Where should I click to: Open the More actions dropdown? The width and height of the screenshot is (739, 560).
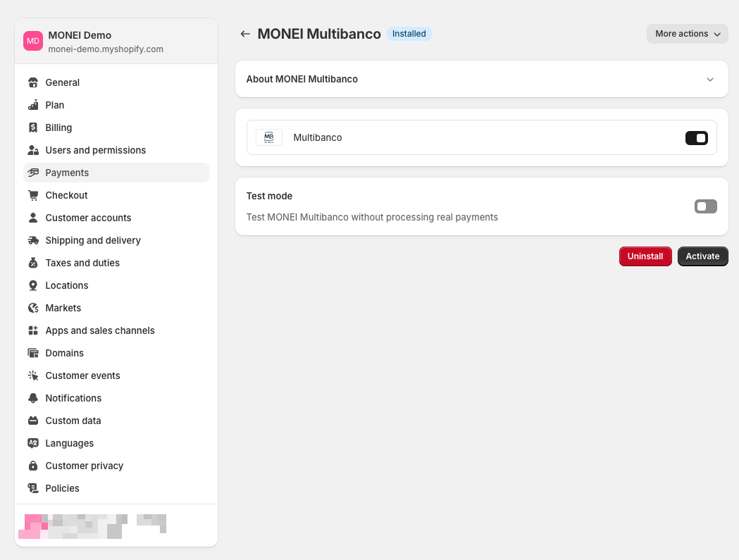tap(687, 34)
